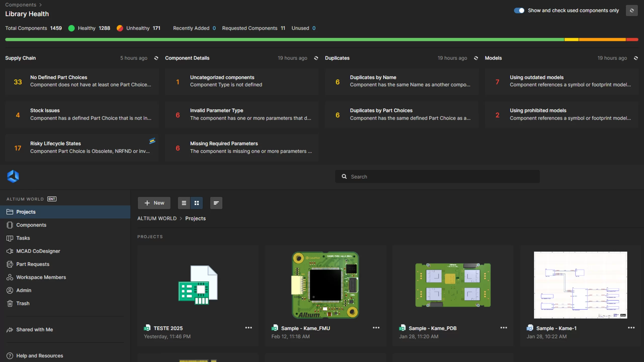Open Trash in the sidebar
The height and width of the screenshot is (362, 644).
click(65, 303)
